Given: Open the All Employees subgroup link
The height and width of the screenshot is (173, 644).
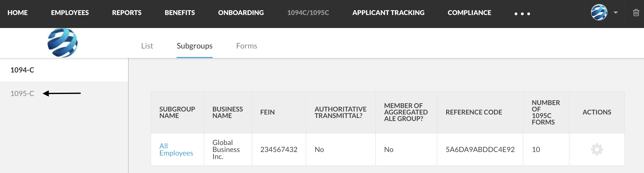Looking at the screenshot, I should [176, 149].
